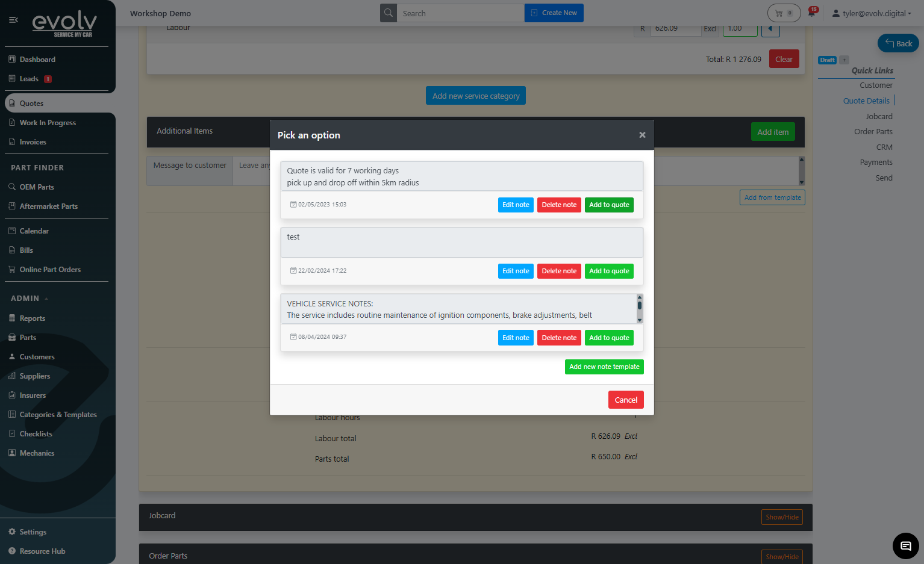Jump to CRM quick link
The width and height of the screenshot is (924, 564).
(884, 147)
